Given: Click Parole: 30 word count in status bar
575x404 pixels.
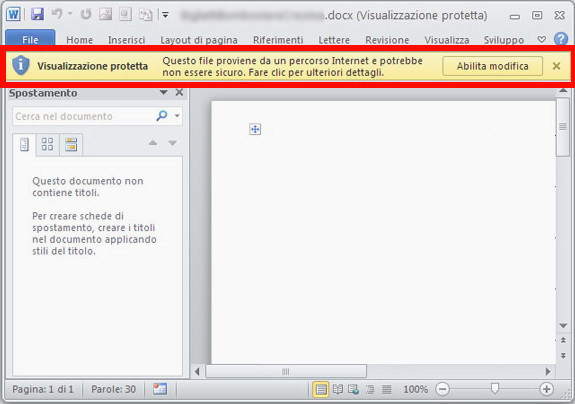Looking at the screenshot, I should click(x=113, y=389).
